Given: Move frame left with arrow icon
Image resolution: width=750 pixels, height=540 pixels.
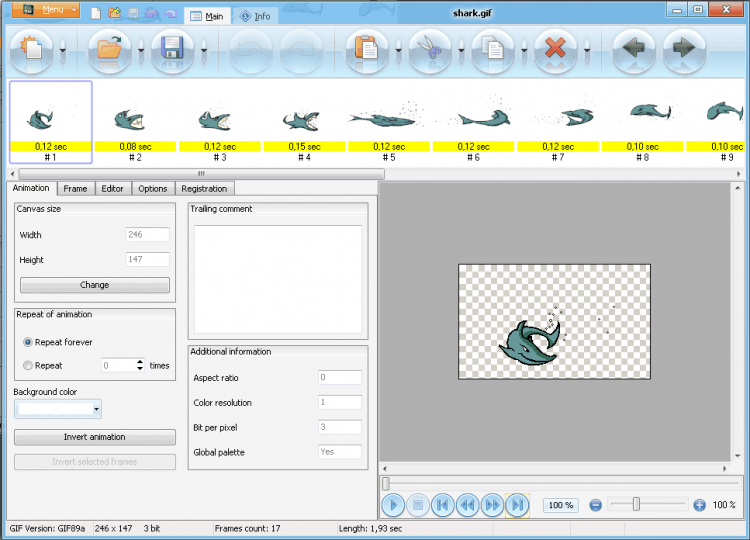Looking at the screenshot, I should 634,49.
